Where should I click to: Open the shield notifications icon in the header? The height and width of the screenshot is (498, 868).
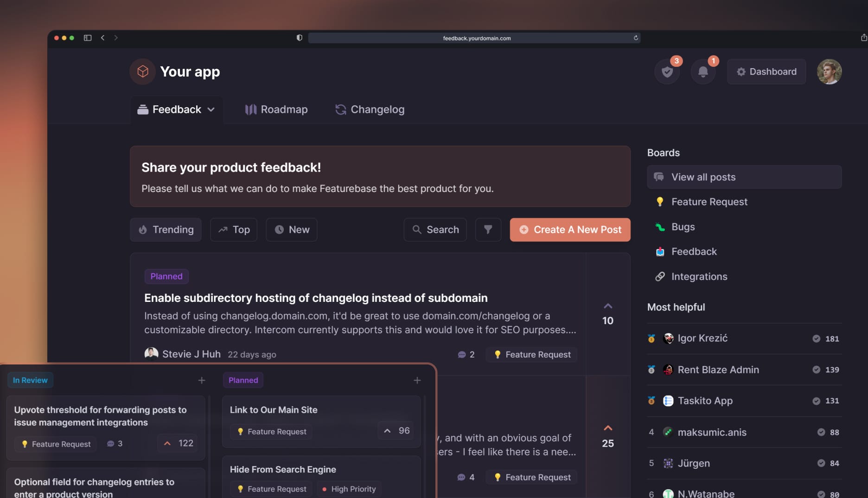pyautogui.click(x=667, y=71)
